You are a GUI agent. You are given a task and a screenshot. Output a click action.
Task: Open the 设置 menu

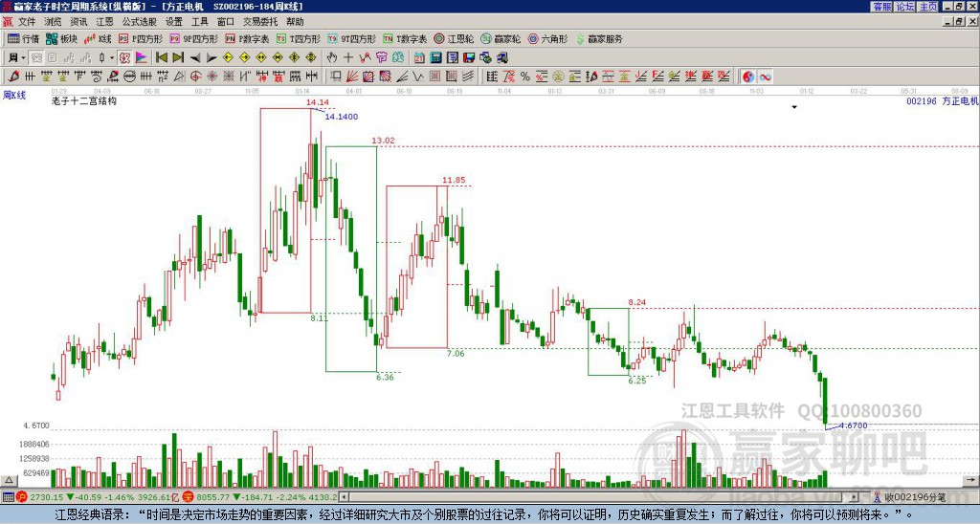pyautogui.click(x=174, y=22)
